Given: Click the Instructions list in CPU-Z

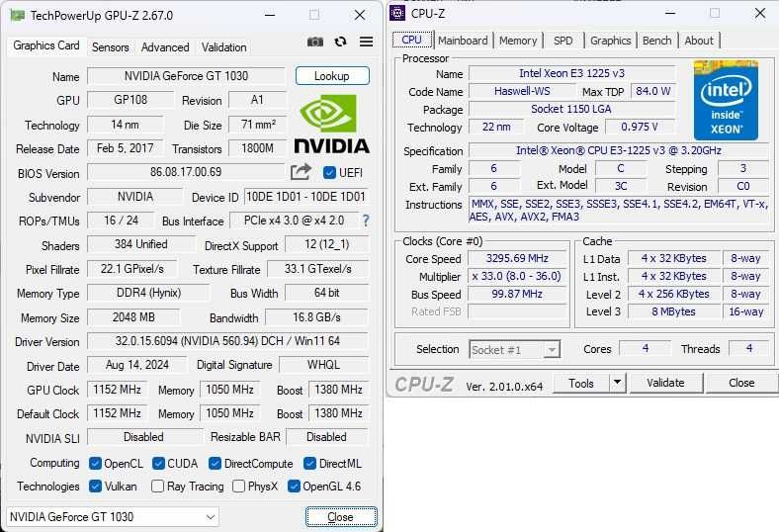Looking at the screenshot, I should [619, 210].
